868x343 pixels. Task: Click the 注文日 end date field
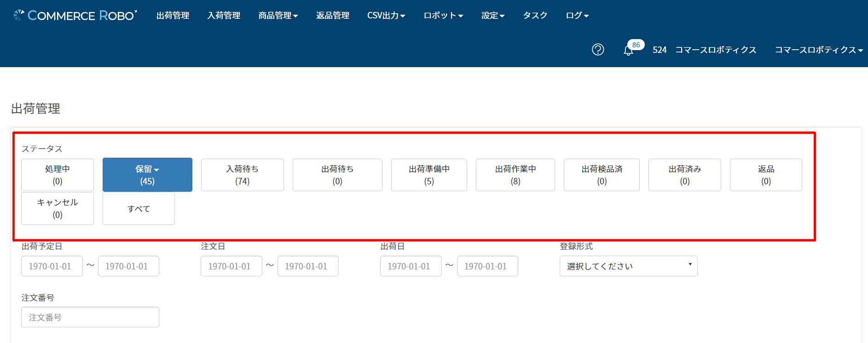point(308,266)
